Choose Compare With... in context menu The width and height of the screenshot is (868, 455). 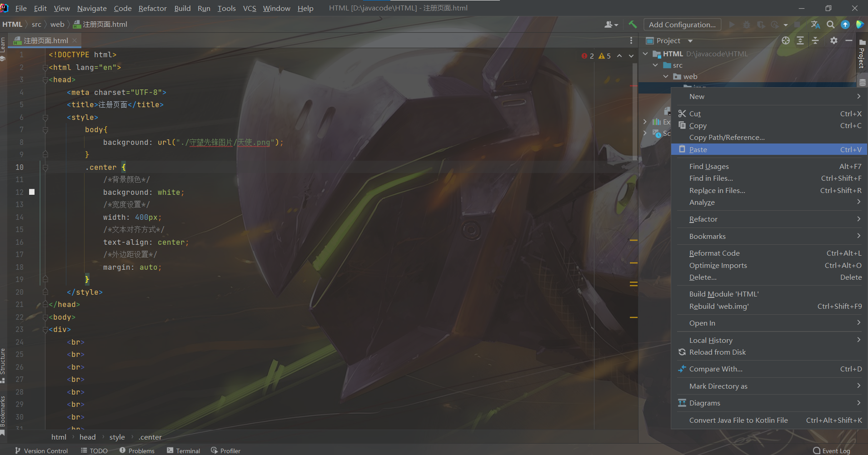[x=769, y=369]
